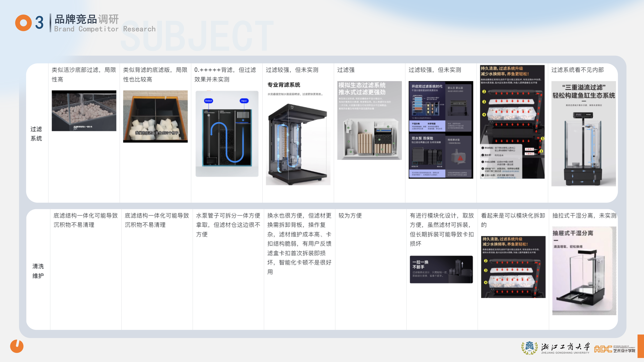Click the 清洗维护 row label
644x362 pixels.
tap(38, 271)
